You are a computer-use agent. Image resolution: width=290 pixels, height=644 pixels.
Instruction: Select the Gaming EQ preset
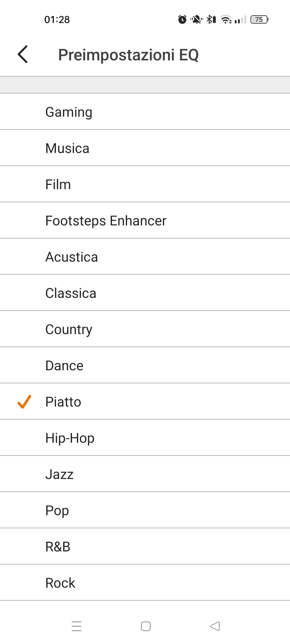[x=145, y=112]
